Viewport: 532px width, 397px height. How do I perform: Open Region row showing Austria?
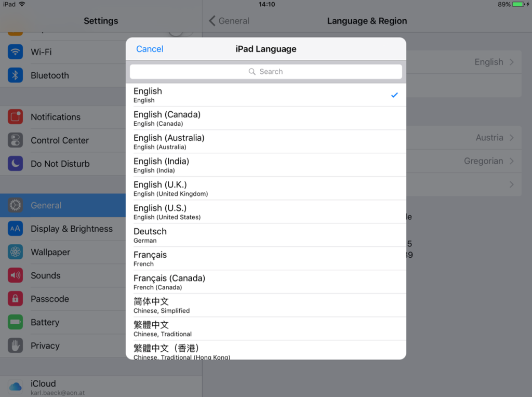pyautogui.click(x=464, y=138)
